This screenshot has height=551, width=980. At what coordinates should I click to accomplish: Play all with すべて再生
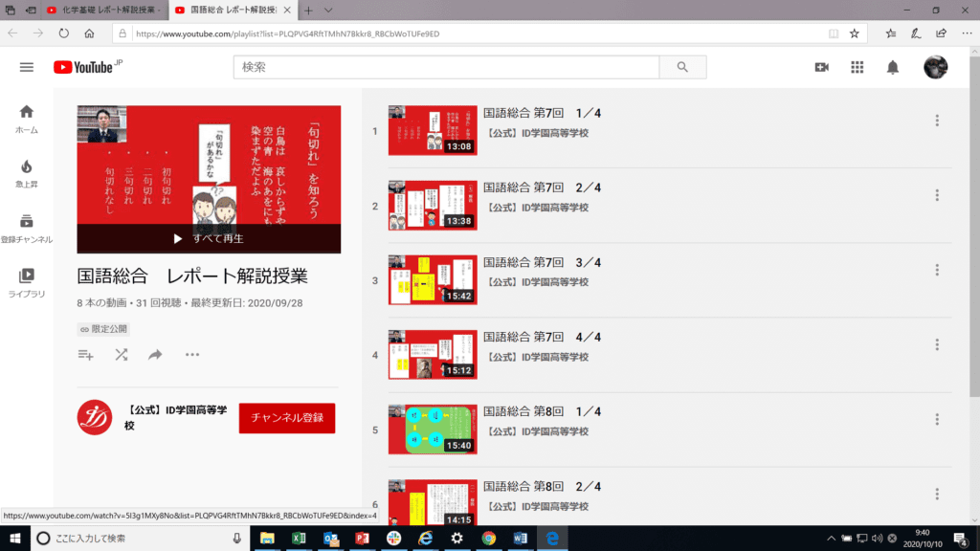tap(209, 238)
